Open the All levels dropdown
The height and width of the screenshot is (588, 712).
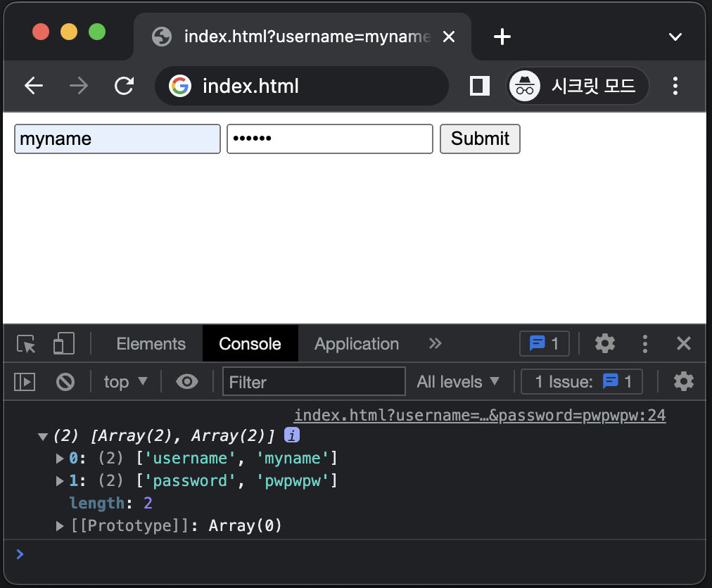[458, 382]
